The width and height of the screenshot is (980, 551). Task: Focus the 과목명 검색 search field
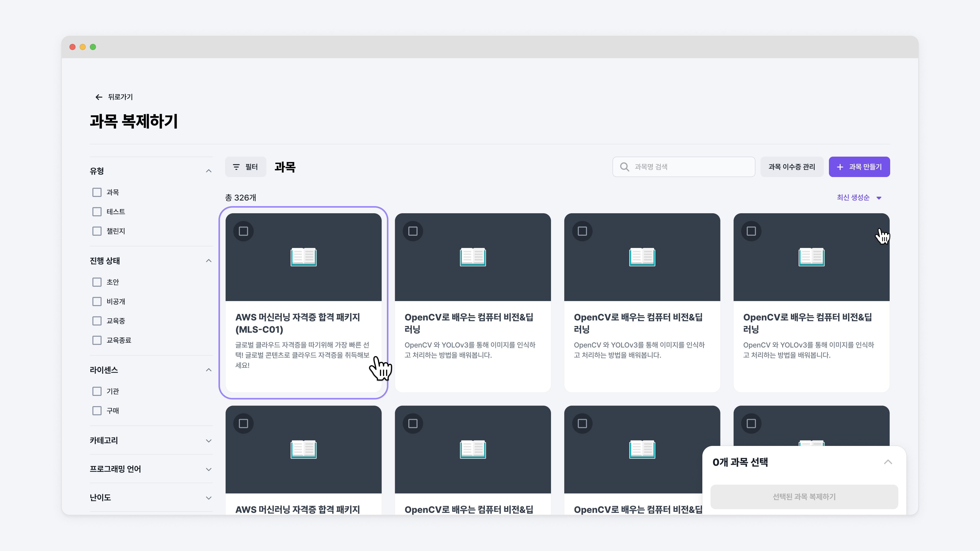coord(684,167)
